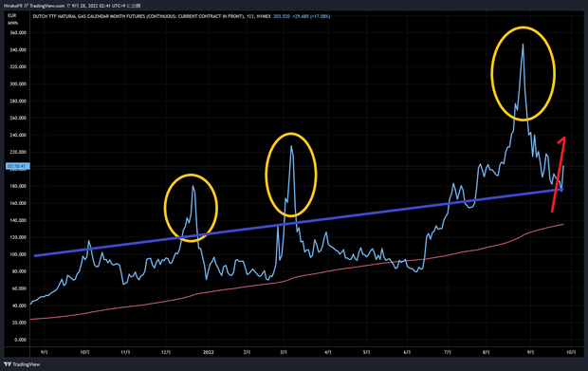Open the TradingView.com link in header
The height and width of the screenshot is (371, 588).
point(46,6)
